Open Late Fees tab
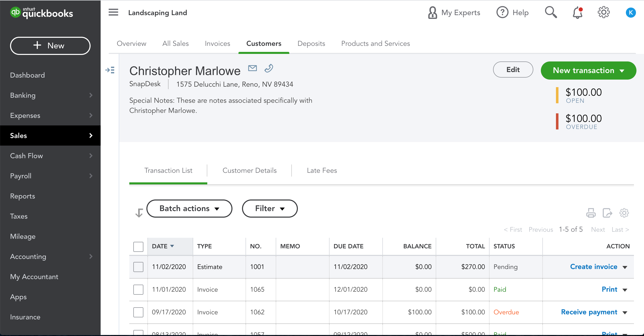The width and height of the screenshot is (644, 336). click(322, 171)
